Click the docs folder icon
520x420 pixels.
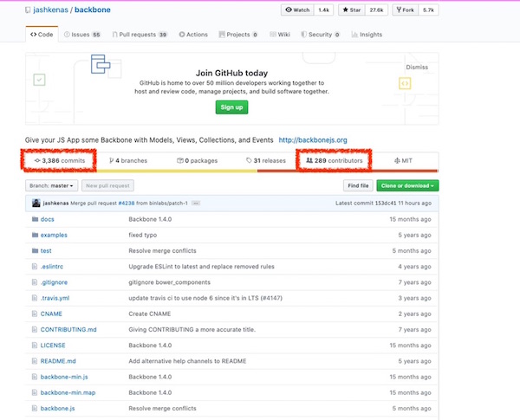point(33,219)
